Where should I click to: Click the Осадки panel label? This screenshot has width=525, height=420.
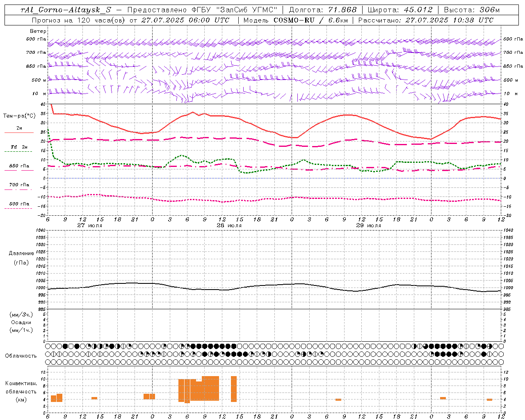click(x=21, y=322)
